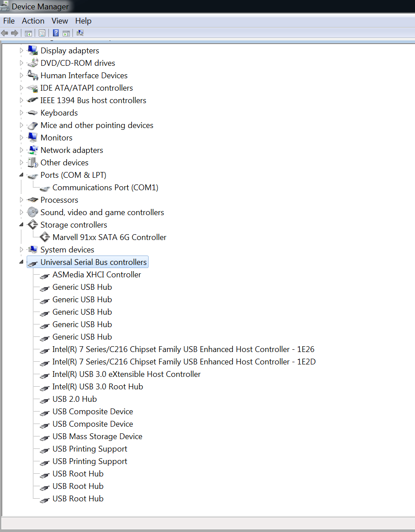Open the View menu
Image resolution: width=415 pixels, height=532 pixels.
[60, 21]
